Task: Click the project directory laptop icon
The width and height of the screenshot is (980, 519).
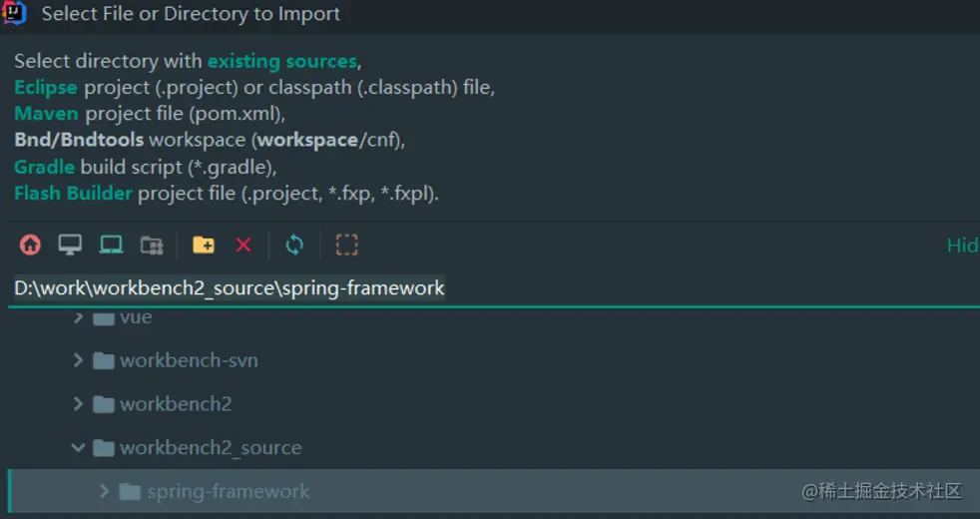Action: 111,245
